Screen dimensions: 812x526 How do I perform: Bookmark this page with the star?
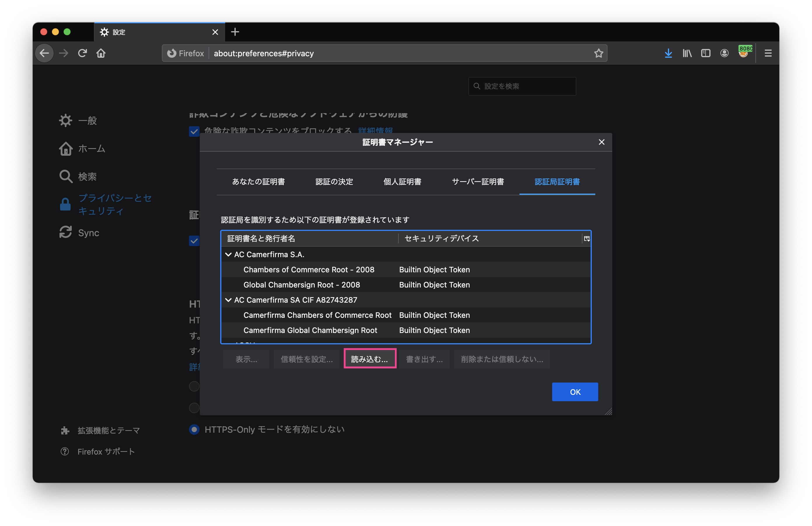[598, 53]
